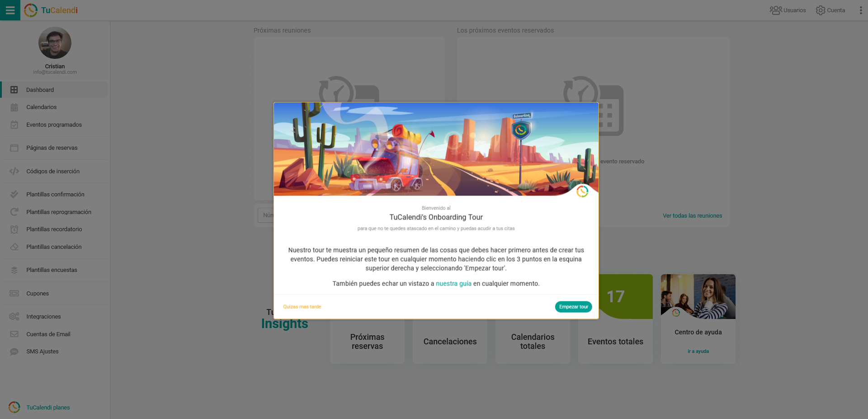Click the Centro de ayuda photo

[698, 296]
